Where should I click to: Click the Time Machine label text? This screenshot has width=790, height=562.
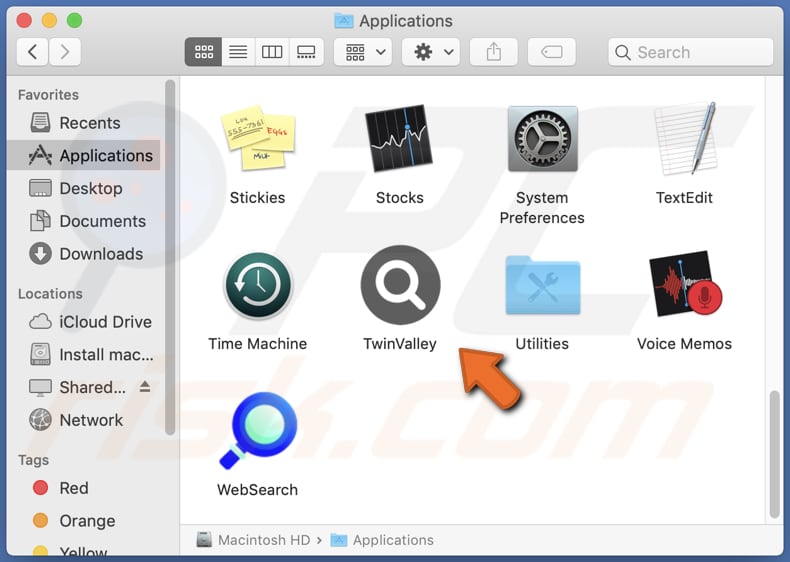pyautogui.click(x=257, y=344)
